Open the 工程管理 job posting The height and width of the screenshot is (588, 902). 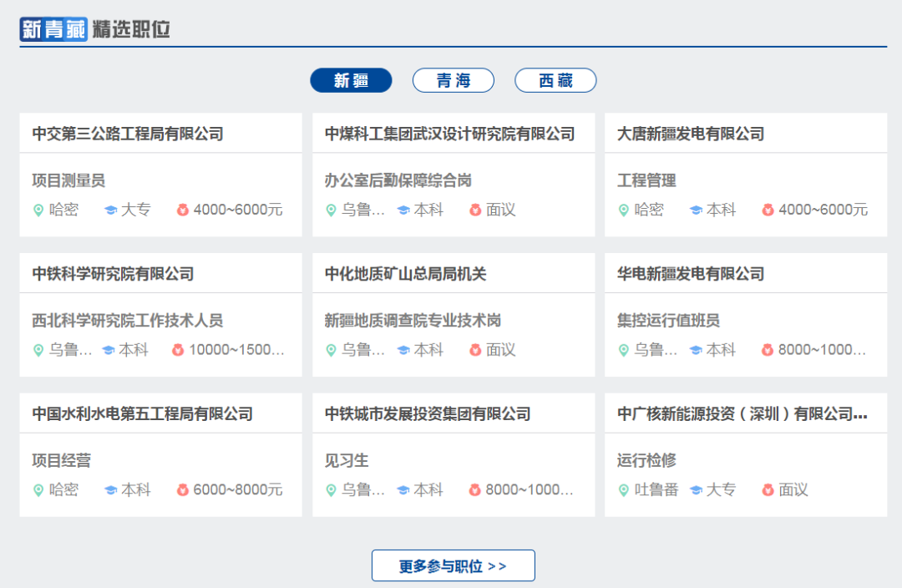(646, 180)
